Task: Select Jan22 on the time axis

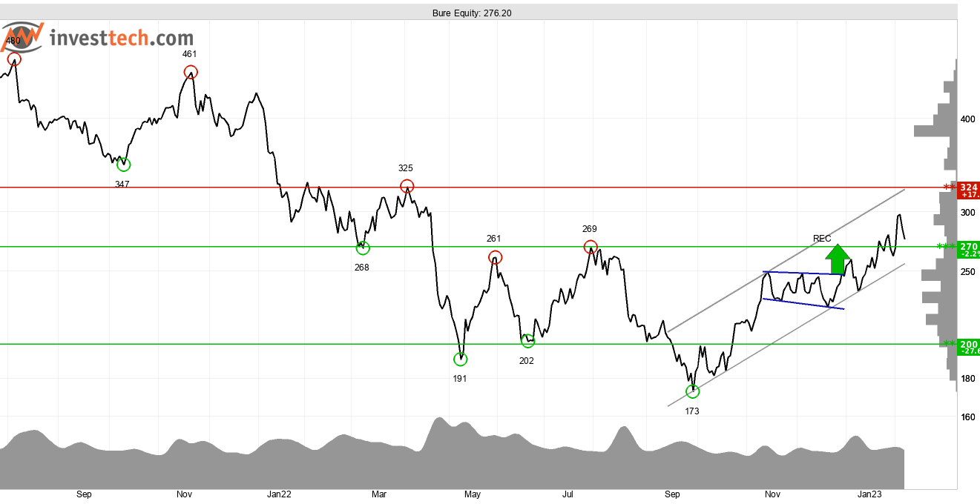Action: coord(279,494)
